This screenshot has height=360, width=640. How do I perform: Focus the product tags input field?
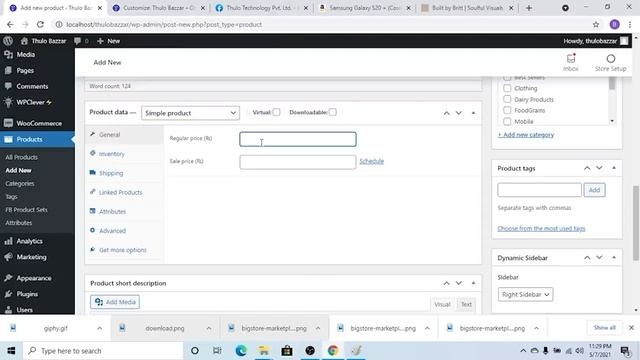point(539,190)
